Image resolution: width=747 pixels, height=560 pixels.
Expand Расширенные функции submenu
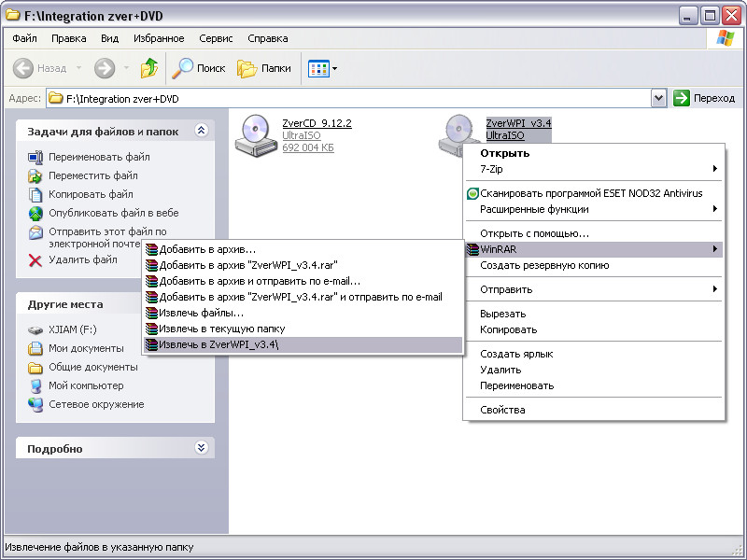pos(594,209)
